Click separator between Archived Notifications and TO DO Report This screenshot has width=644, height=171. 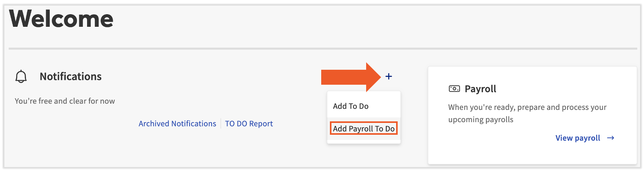pos(221,124)
